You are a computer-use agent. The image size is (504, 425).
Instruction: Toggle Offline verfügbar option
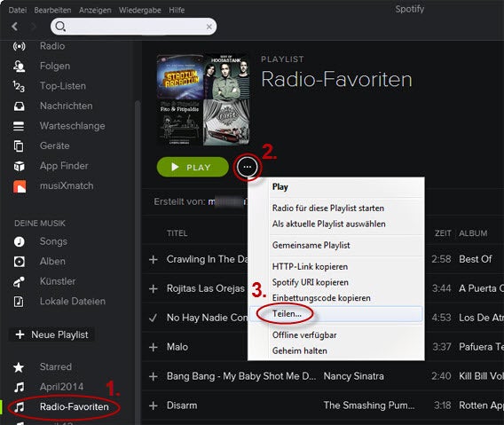(336, 335)
